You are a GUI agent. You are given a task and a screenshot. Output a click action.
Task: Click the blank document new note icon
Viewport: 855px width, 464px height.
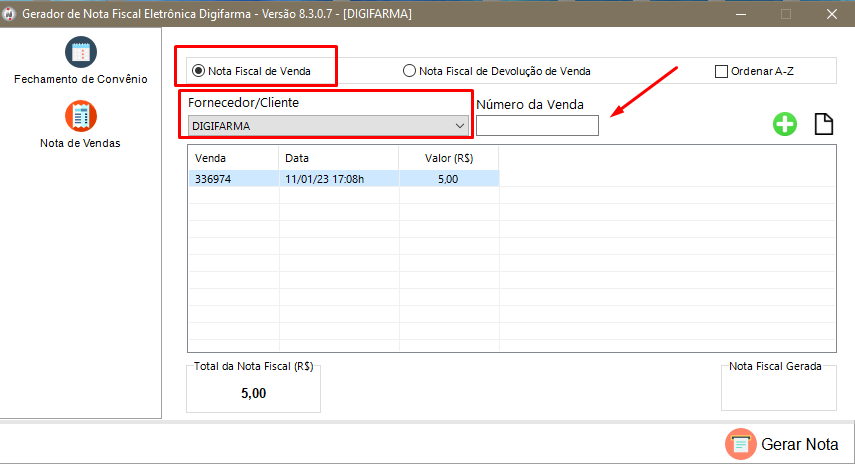point(823,124)
